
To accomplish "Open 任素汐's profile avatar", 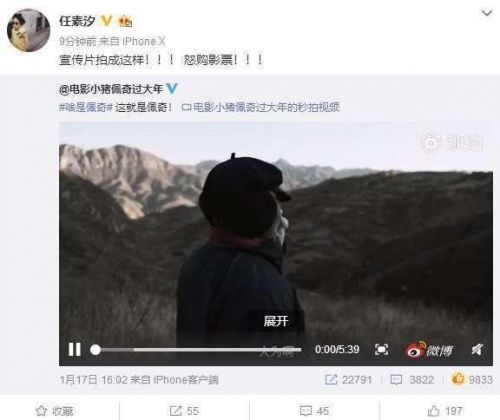I will coord(28,30).
